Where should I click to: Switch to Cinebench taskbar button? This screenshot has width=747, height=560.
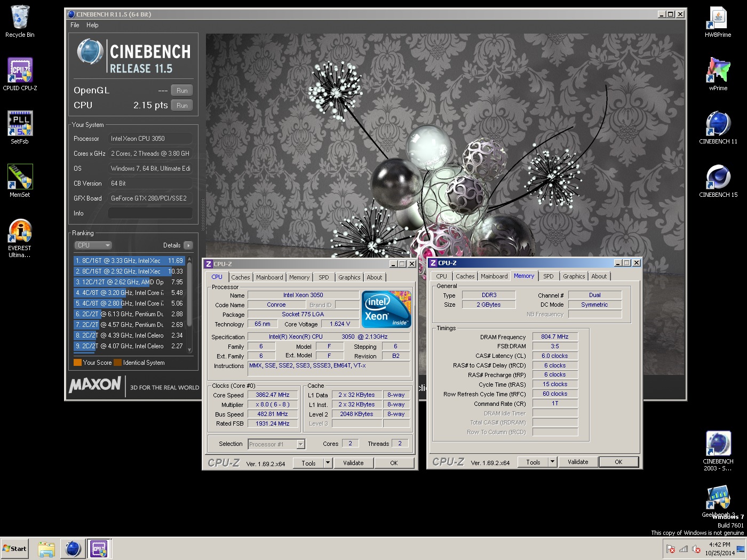[x=73, y=549]
